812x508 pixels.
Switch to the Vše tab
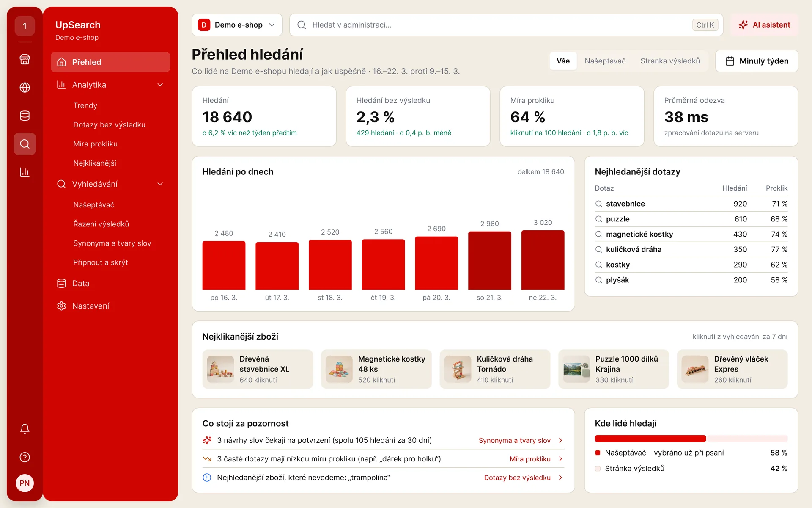coord(563,61)
